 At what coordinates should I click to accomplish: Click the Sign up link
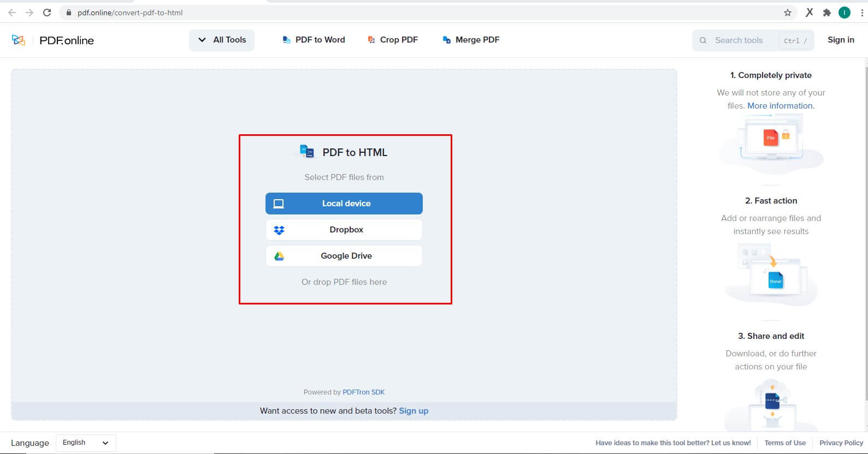[414, 411]
